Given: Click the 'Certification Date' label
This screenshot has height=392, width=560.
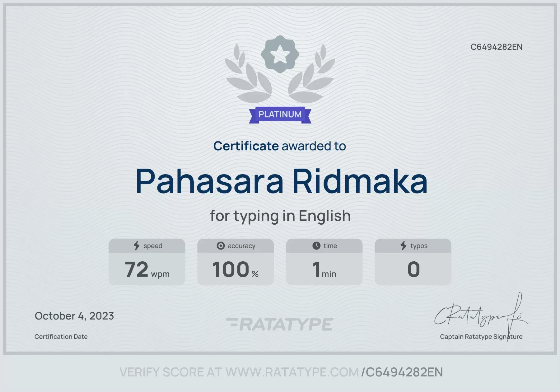Looking at the screenshot, I should click(61, 337).
